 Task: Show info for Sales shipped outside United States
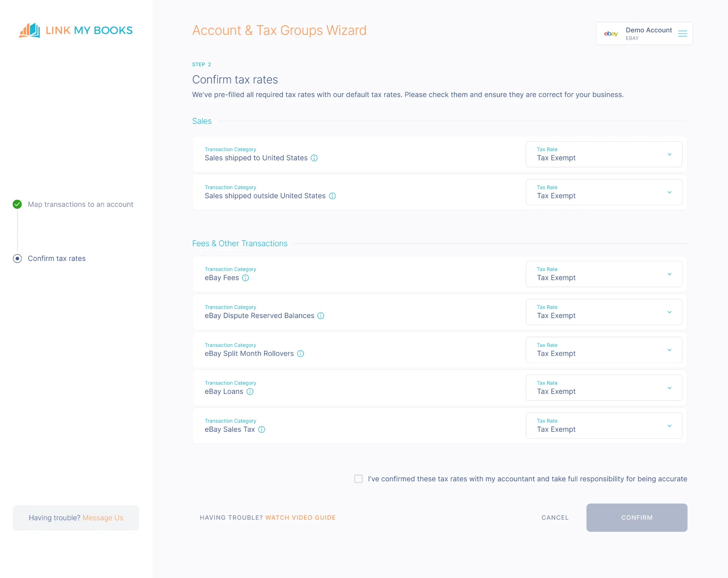[x=332, y=196]
